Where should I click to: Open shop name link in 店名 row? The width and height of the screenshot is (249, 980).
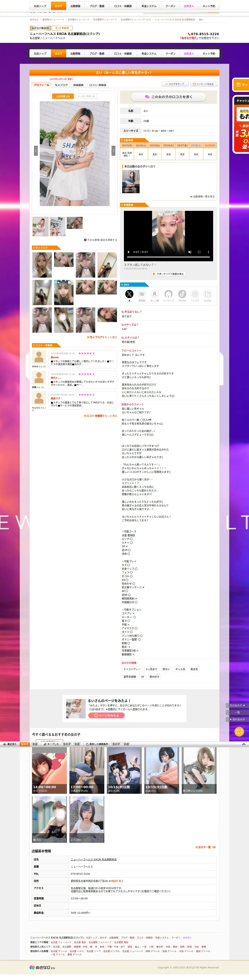(x=93, y=859)
